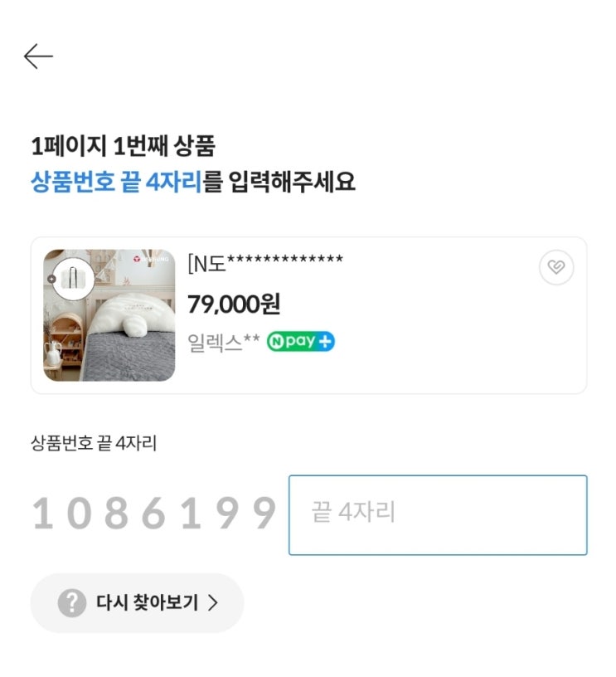Click the plus marker beside bag inset
Viewport: 616px width, 677px height.
[x=51, y=279]
